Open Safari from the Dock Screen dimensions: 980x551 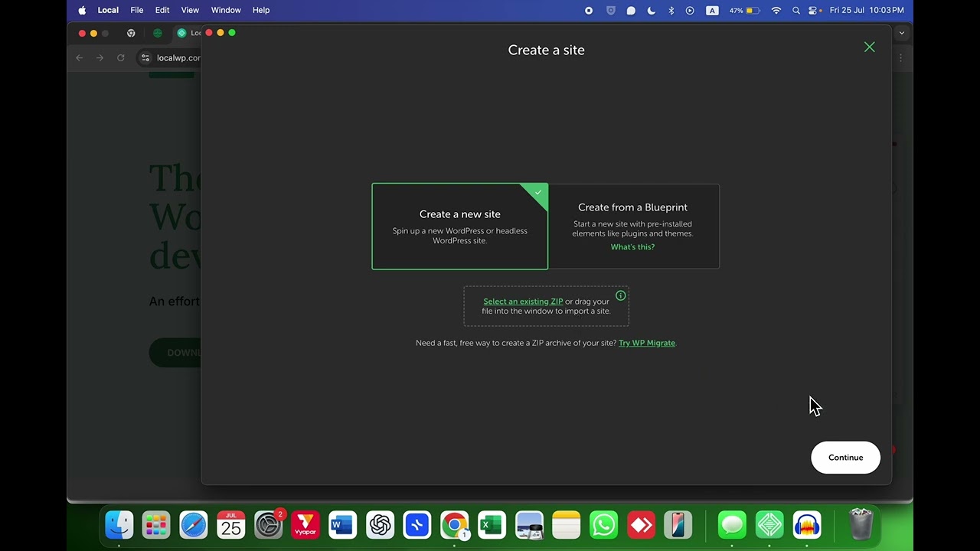pyautogui.click(x=194, y=525)
